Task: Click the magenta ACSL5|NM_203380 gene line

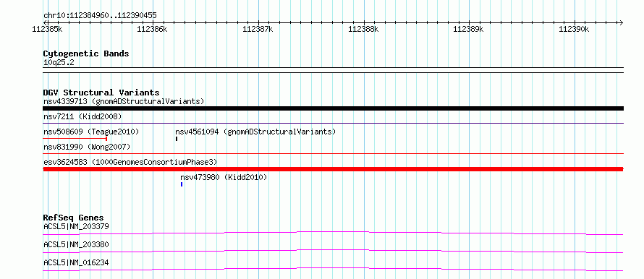Action: 334,251
